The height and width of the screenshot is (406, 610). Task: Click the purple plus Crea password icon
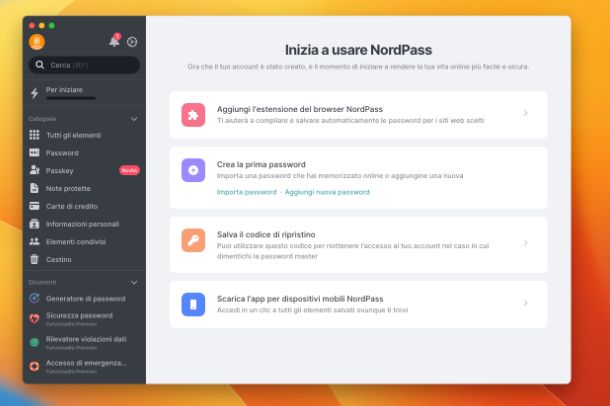pos(193,170)
